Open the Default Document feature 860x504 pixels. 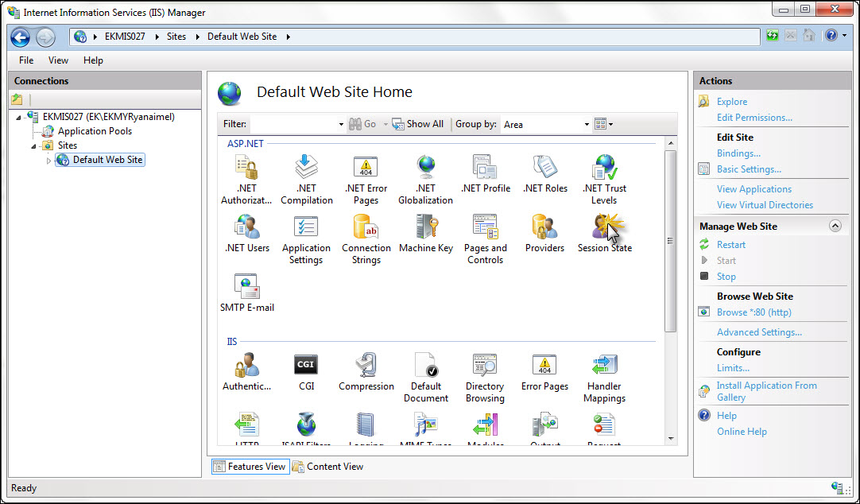tap(425, 378)
